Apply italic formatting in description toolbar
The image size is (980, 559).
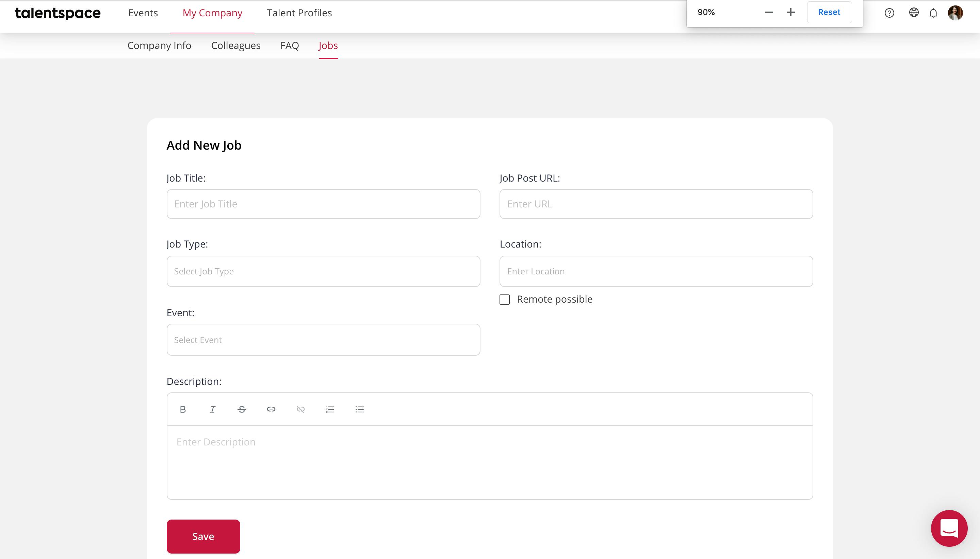[x=212, y=409]
